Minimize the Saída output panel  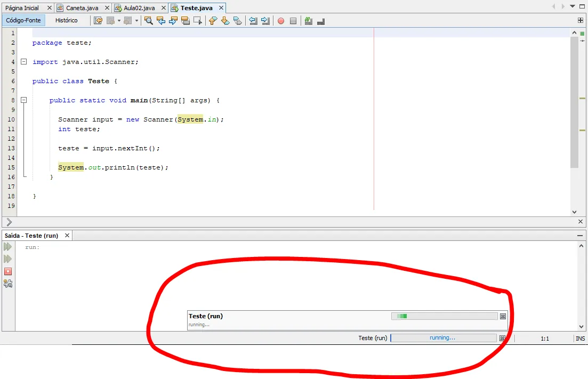[580, 236]
